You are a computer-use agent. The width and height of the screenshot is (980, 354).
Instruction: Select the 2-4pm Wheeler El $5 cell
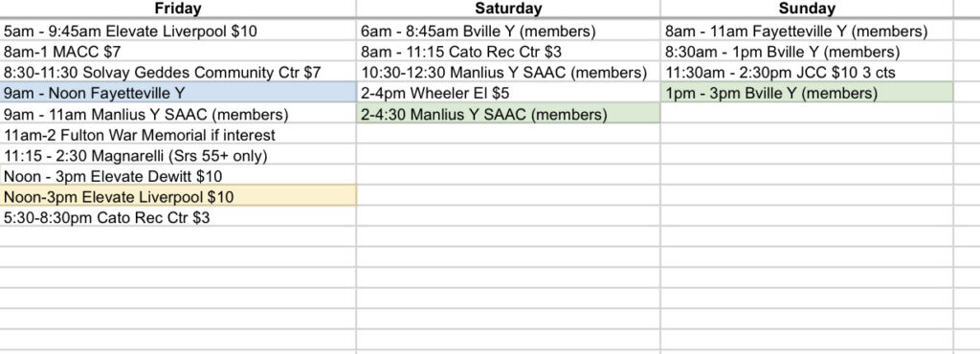(508, 93)
